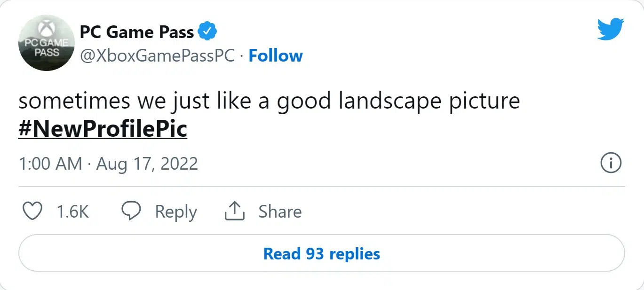Click the Aug 17, 2022 date
Screen dimensions: 644x290
pos(147,164)
